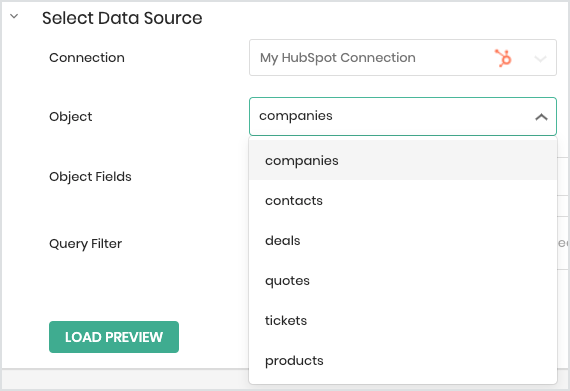Click the Select Data Source heading

tap(122, 18)
